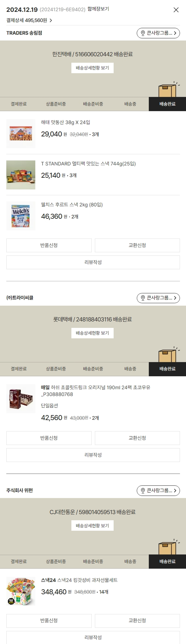Open the 스낵24 과자선물세트 product image
Screen dimensions: 186x644
21,591
